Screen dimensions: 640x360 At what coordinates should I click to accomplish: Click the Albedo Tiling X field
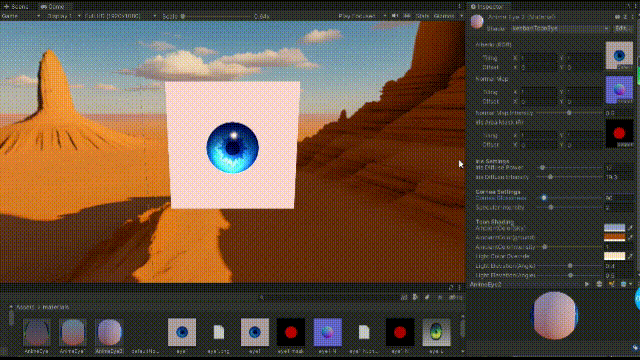coord(538,58)
